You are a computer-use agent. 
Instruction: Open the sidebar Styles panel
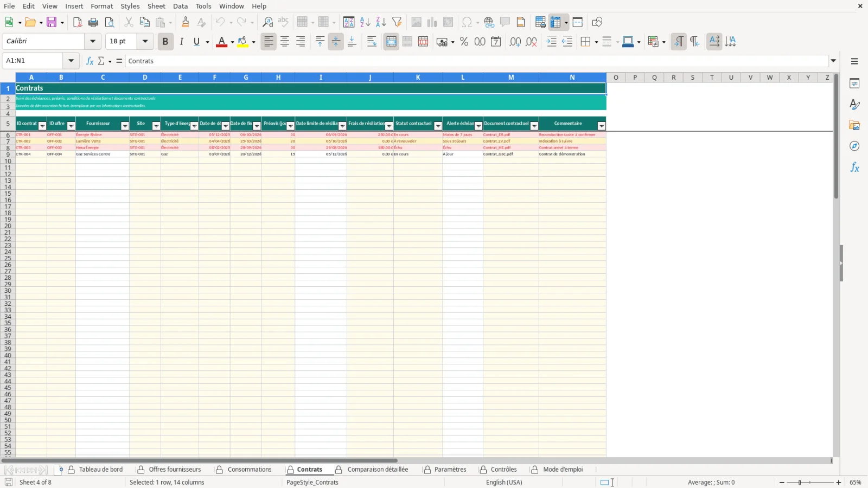pos(854,104)
